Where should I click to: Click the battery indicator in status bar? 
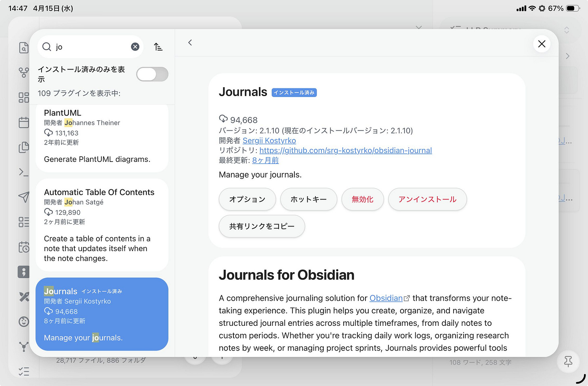coord(573,8)
